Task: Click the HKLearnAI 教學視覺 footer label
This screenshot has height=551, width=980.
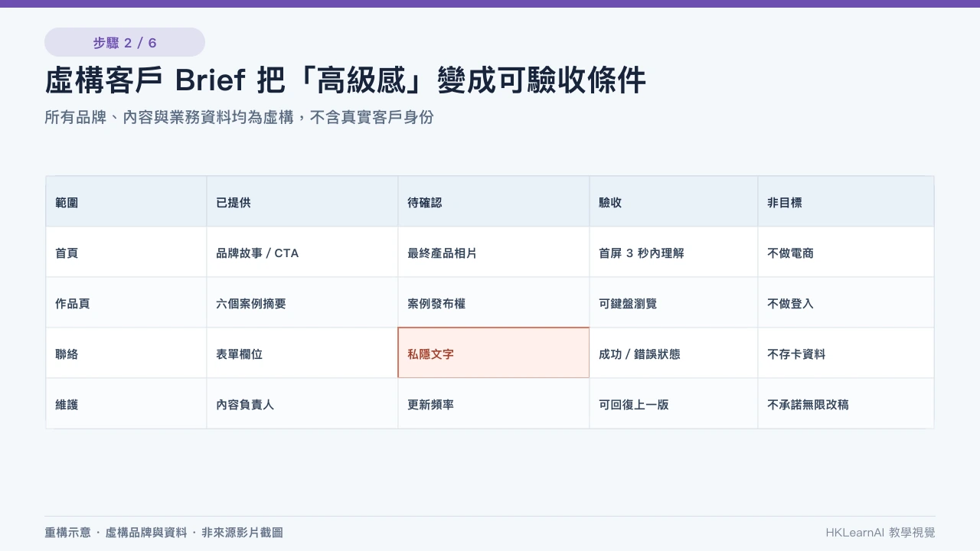Action: tap(880, 533)
